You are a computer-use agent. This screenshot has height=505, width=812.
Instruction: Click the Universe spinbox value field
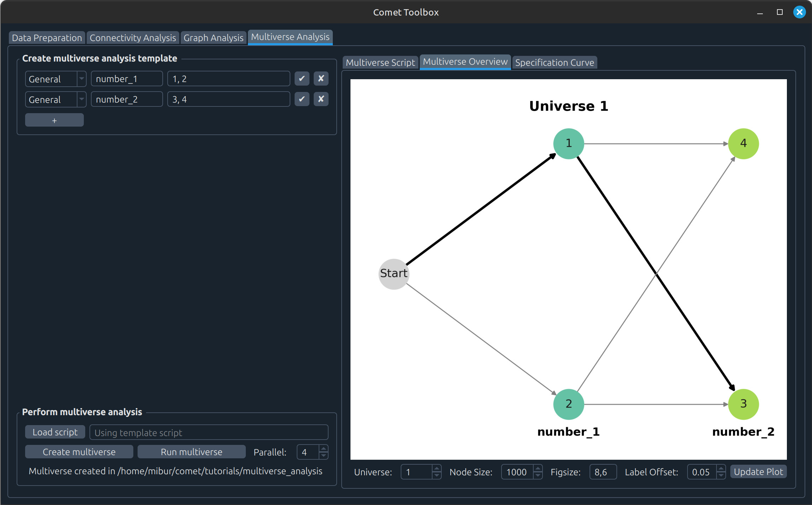point(417,472)
